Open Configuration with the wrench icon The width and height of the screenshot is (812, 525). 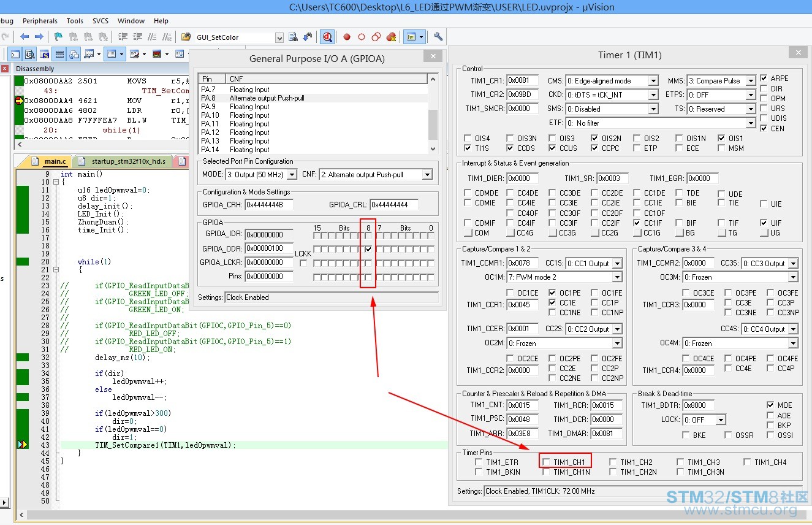[x=438, y=37]
